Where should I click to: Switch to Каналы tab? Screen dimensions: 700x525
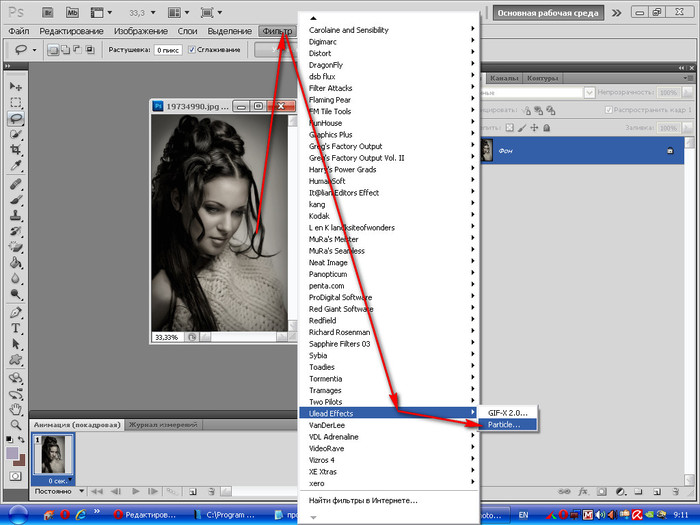[x=504, y=79]
